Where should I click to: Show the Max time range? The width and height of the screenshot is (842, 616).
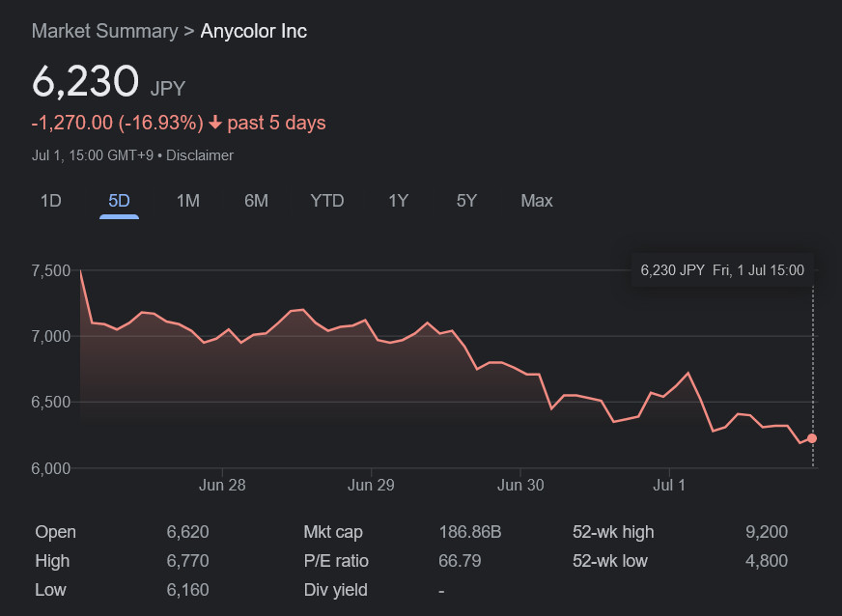(537, 201)
